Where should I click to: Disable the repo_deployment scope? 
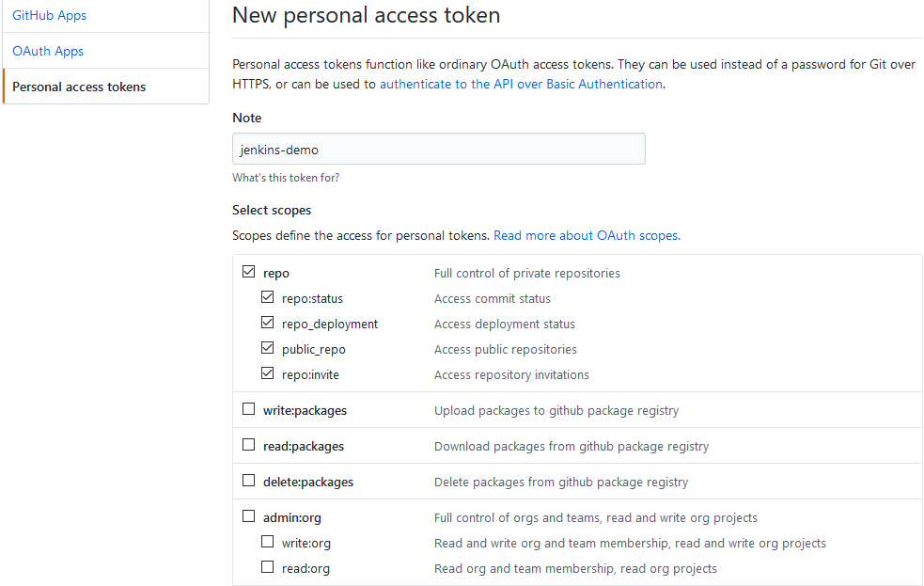click(x=267, y=324)
